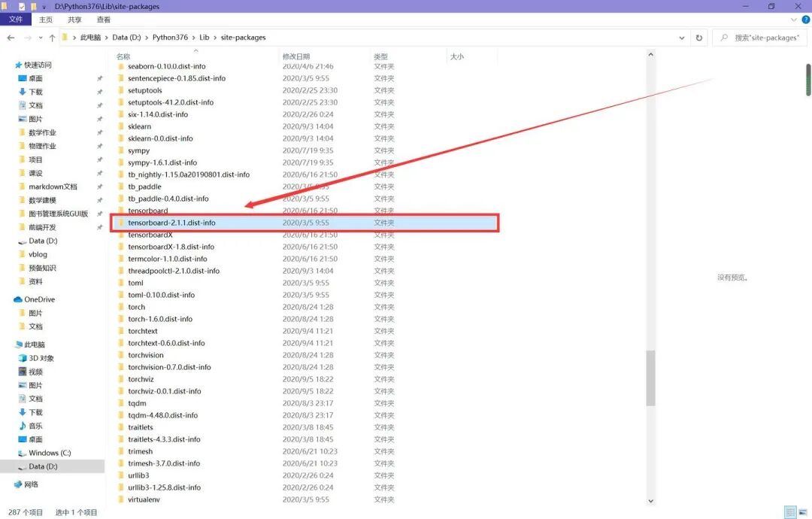Switch to details view in status bar
Viewport: 812px width, 519px height.
[790, 512]
